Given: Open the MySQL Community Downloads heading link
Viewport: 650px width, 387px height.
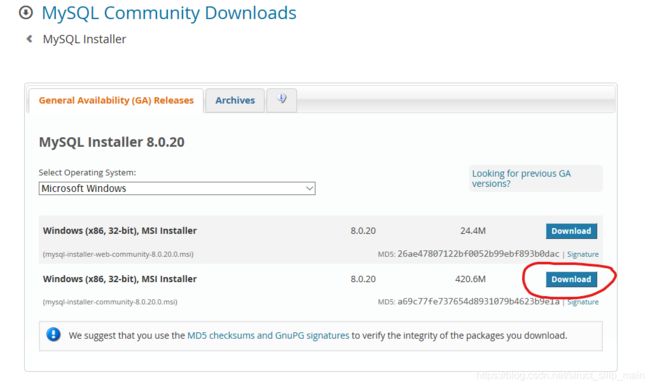Looking at the screenshot, I should pyautogui.click(x=169, y=13).
